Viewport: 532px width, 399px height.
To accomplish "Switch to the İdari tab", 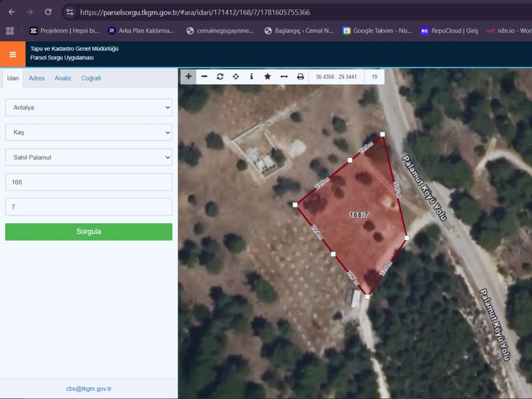I will pyautogui.click(x=13, y=78).
